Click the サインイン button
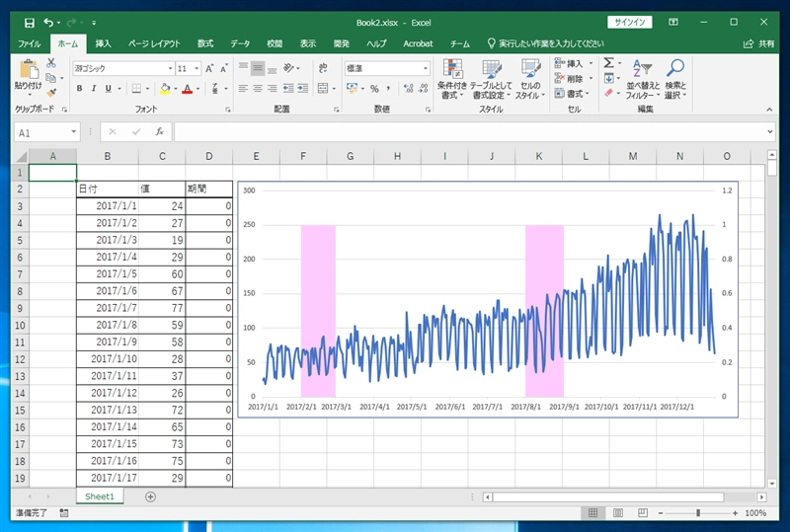This screenshot has width=790, height=532. click(629, 22)
